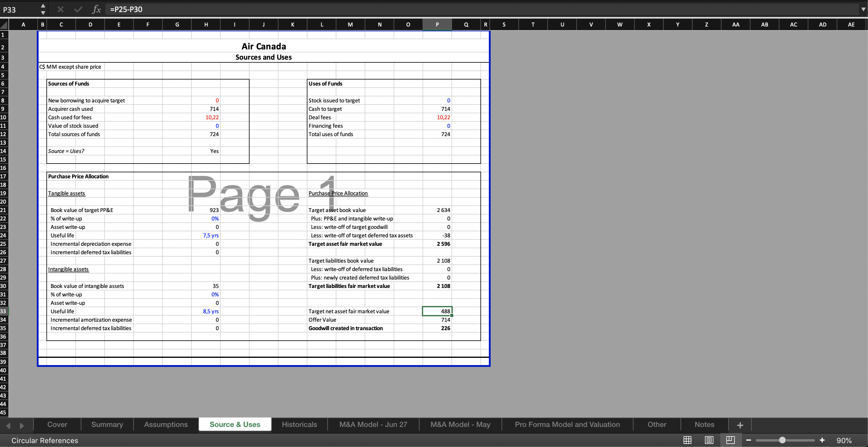Expand the formula bar with right-edge arrow
This screenshot has width=868, height=447.
863,9
